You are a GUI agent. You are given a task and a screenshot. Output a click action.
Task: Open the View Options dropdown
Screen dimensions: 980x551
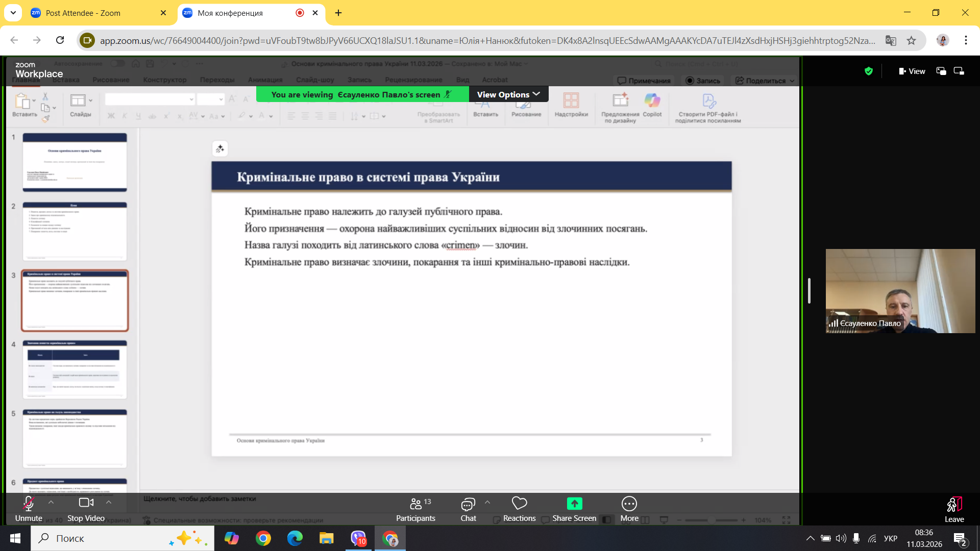click(508, 94)
